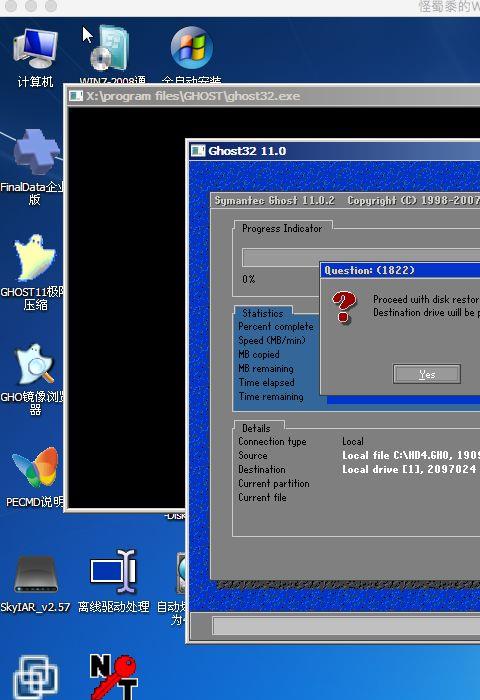Click the progress indicator bar
Screen dimensions: 480x700
tap(361, 258)
